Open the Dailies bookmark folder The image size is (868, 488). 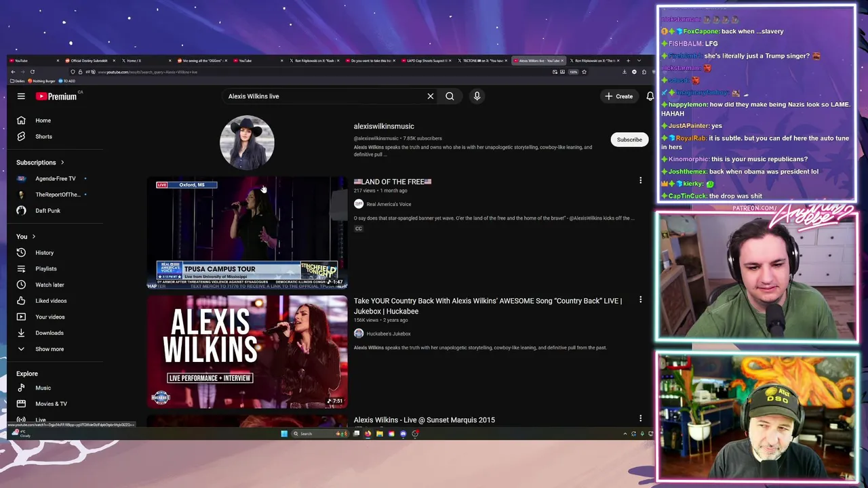coord(18,81)
